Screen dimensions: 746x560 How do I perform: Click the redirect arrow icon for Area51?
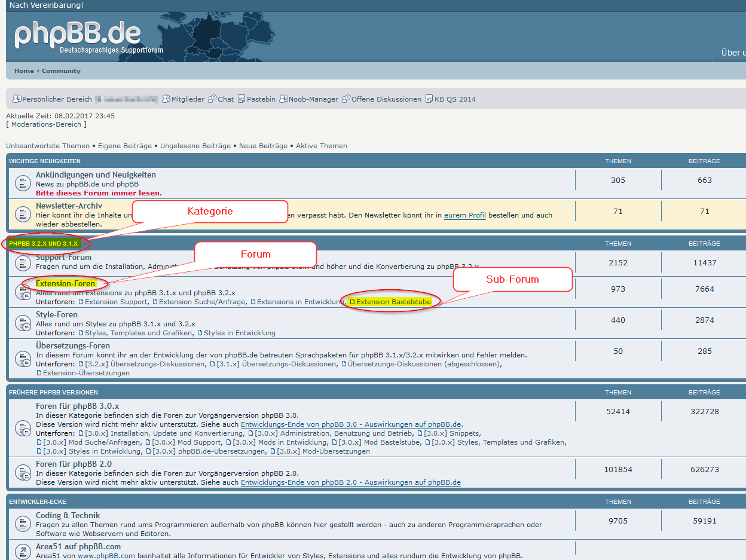[x=22, y=551]
